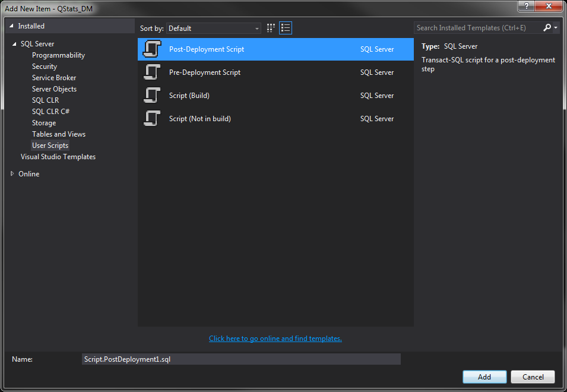Expand the Online templates node
The image size is (567, 392).
point(12,174)
